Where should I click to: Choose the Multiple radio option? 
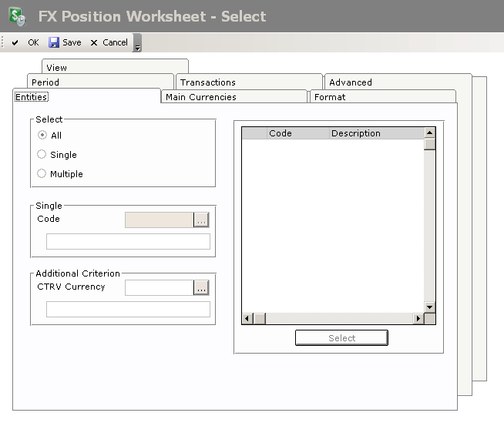tap(42, 174)
